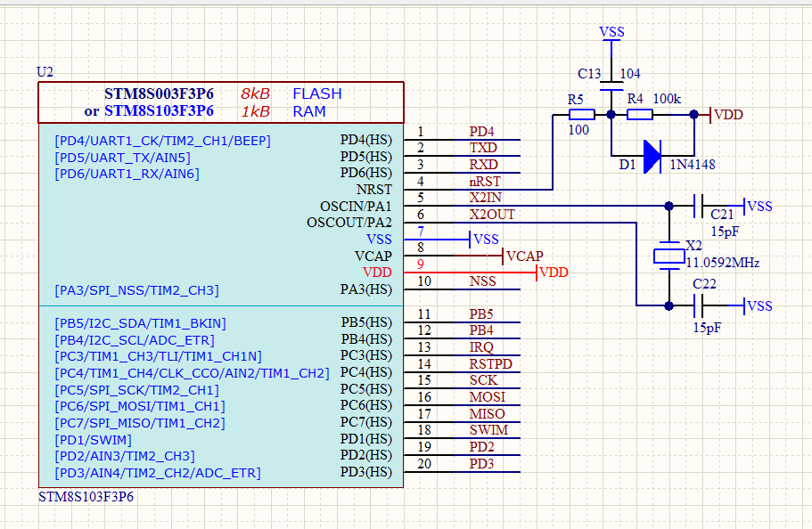
Task: Click the [PD4/UART1_CK/TIM2_CH1/BEEP] function text
Action: (x=162, y=141)
